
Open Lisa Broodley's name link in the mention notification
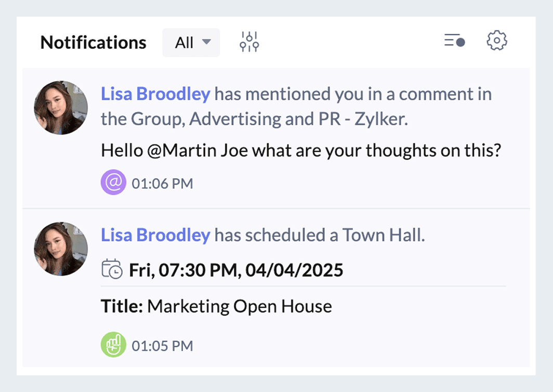click(155, 94)
